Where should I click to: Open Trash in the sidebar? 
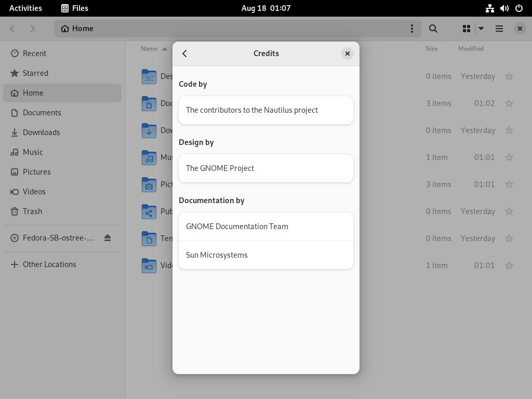(x=62, y=211)
